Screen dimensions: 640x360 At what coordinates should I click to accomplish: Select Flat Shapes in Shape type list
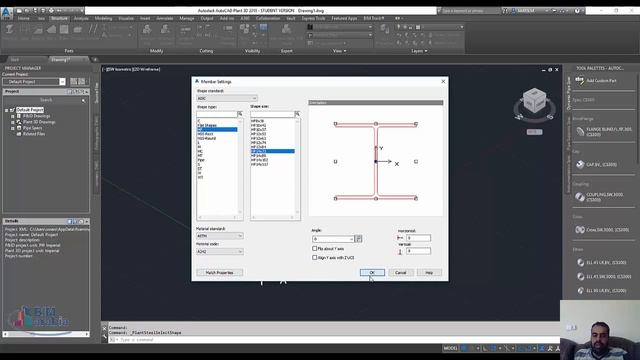(x=207, y=125)
